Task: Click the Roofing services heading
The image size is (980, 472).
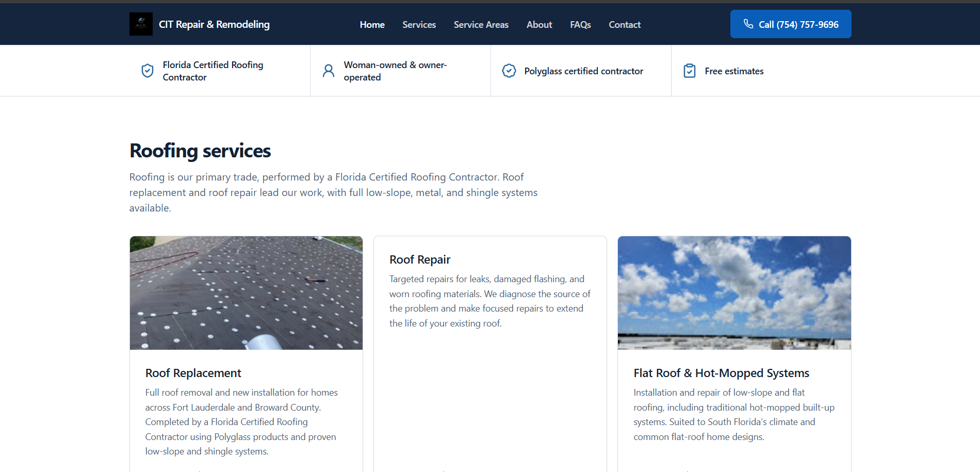Action: pyautogui.click(x=200, y=151)
